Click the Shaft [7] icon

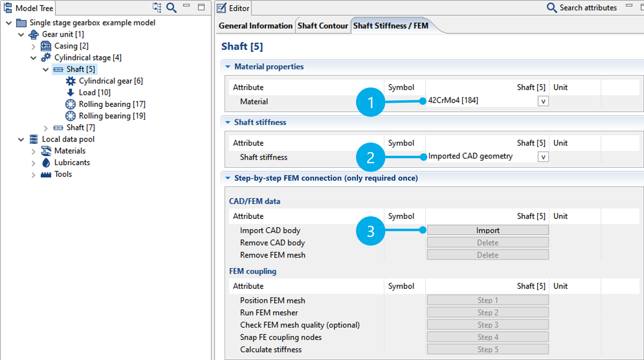click(58, 128)
